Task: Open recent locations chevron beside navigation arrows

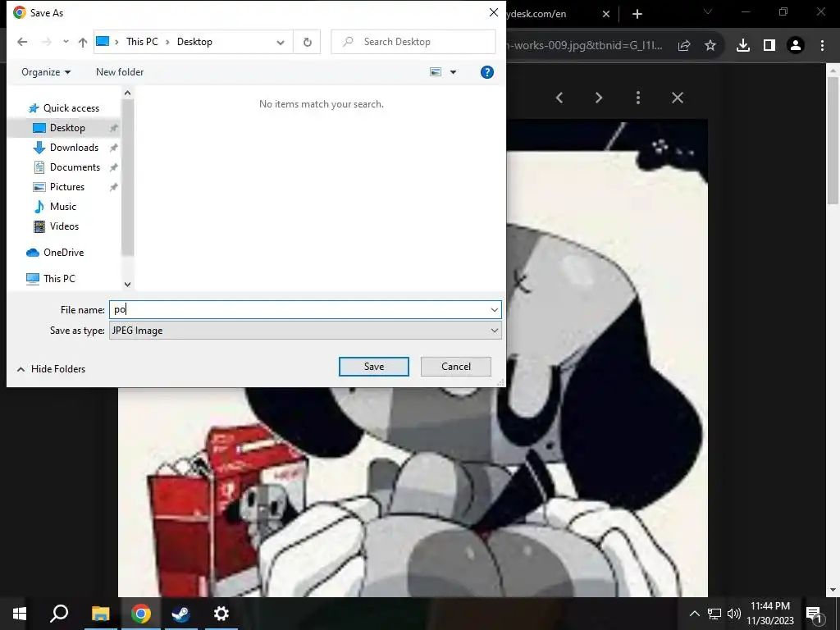Action: coord(66,42)
